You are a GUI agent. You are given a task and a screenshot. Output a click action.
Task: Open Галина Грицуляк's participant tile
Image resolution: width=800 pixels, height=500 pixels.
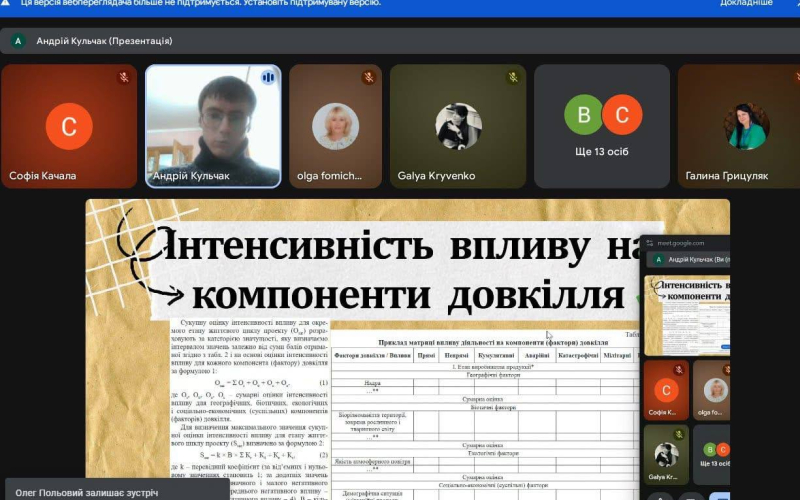[739, 126]
